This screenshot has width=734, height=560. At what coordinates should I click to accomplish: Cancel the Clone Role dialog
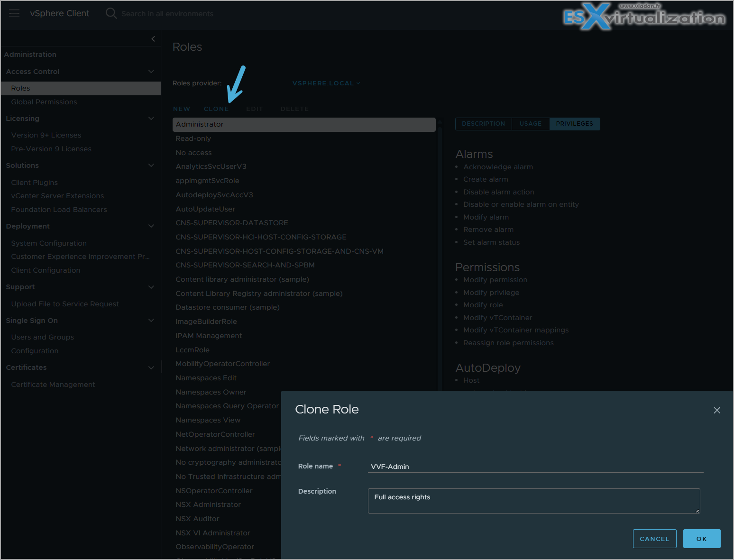[654, 539]
